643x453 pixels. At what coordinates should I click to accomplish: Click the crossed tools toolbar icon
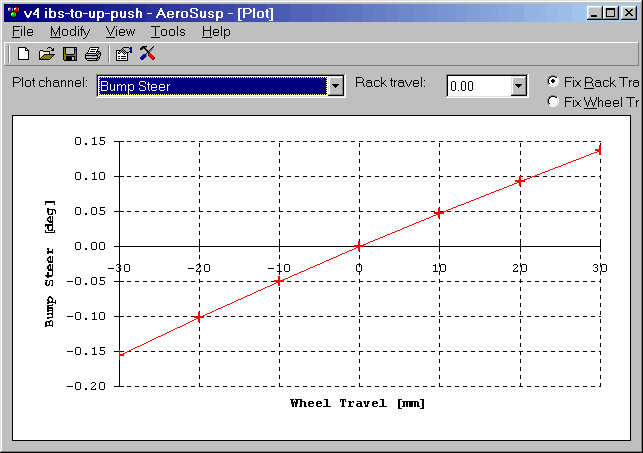[x=147, y=53]
